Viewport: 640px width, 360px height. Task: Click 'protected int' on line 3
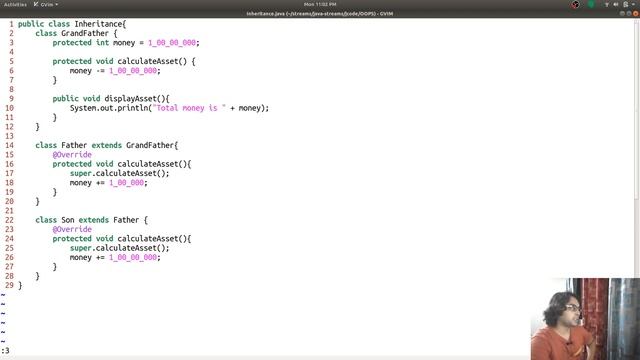(80, 43)
